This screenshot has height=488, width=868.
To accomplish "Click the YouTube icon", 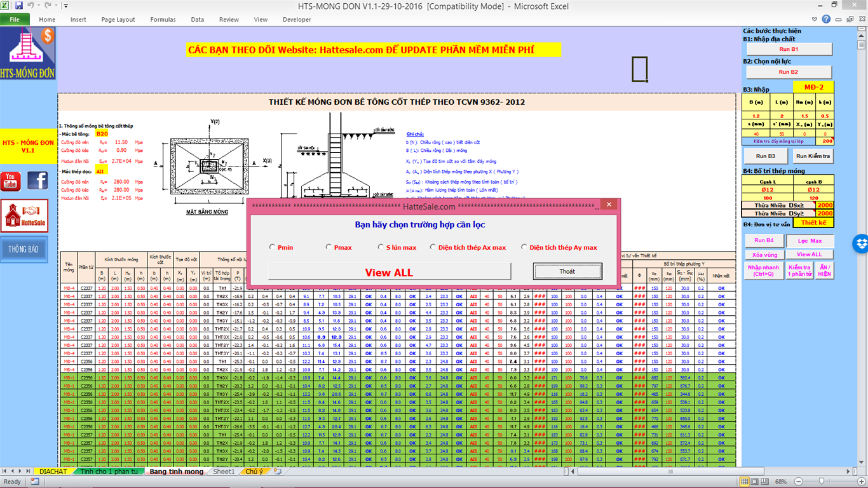I will pyautogui.click(x=10, y=181).
